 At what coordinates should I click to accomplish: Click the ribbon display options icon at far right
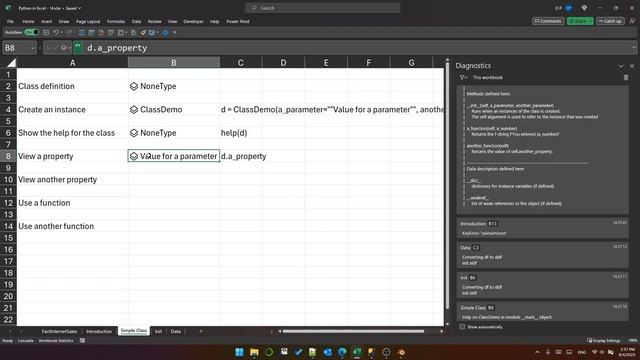632,21
